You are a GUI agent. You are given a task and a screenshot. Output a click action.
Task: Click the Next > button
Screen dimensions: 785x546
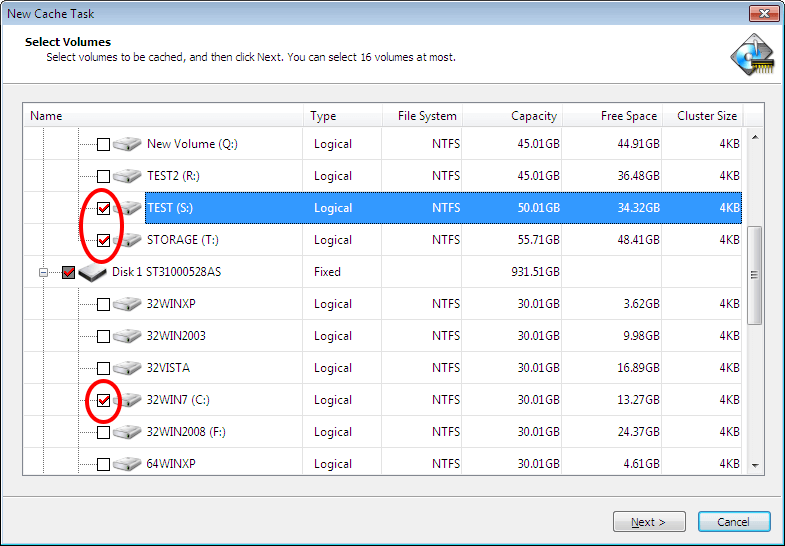(649, 522)
